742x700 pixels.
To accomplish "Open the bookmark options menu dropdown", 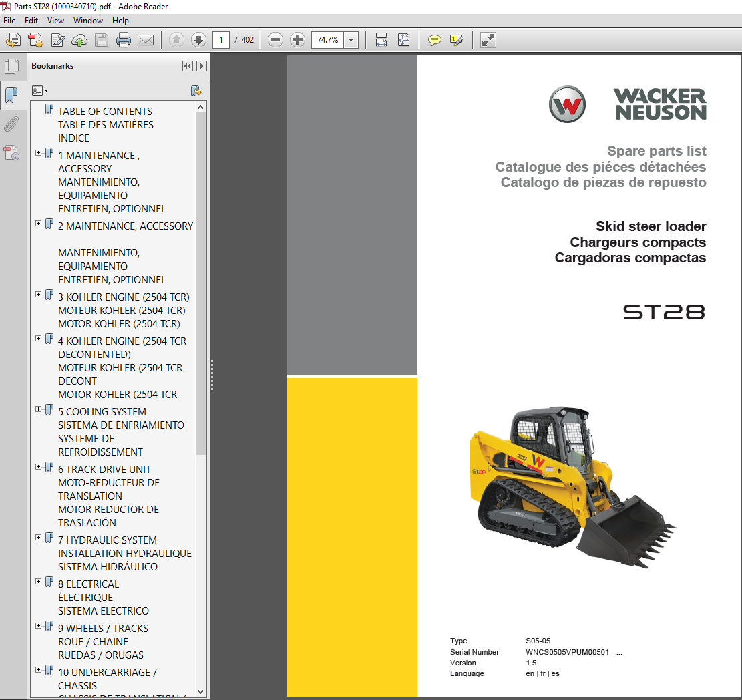I will [x=40, y=91].
